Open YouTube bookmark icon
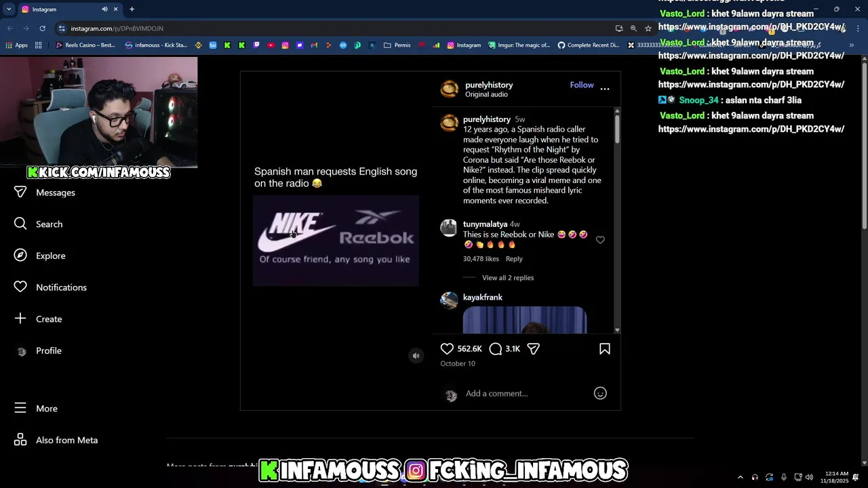 coord(271,45)
